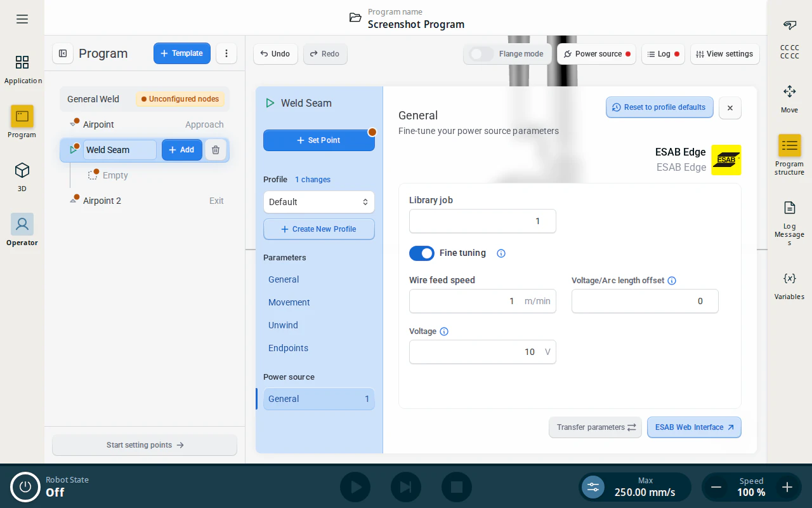Select the Airpoint 2 tree node

[145, 201]
